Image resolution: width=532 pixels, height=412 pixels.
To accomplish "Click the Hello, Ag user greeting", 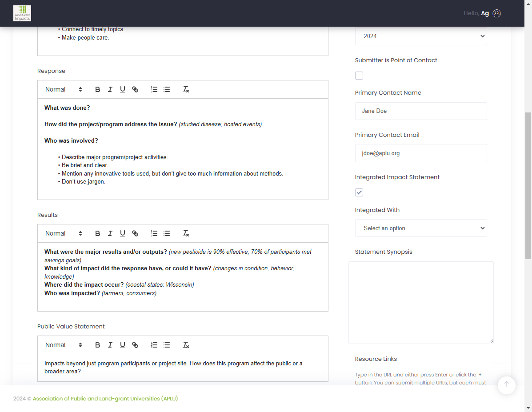I will point(476,13).
